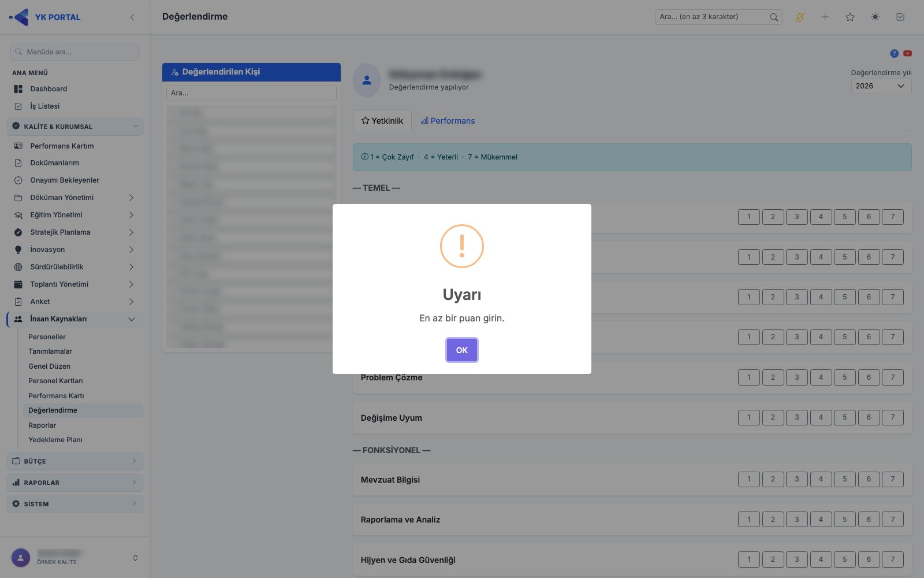
Task: Click the blue help question mark icon
Action: coord(894,53)
